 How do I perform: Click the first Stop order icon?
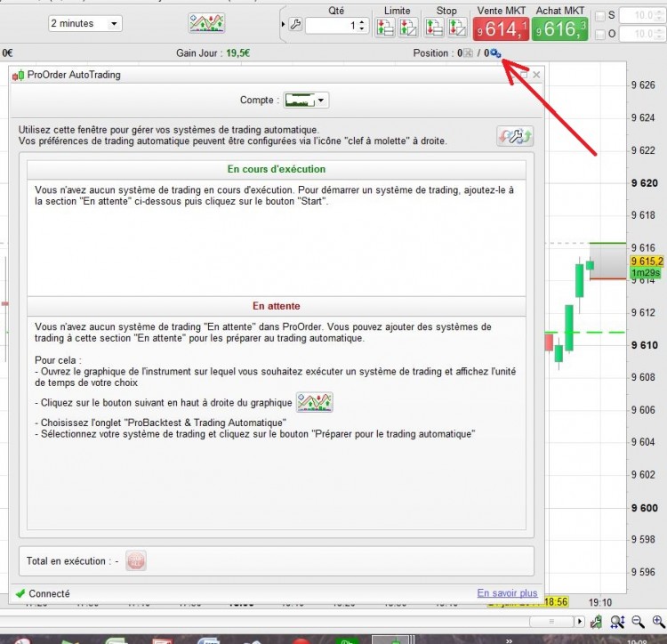coord(434,28)
